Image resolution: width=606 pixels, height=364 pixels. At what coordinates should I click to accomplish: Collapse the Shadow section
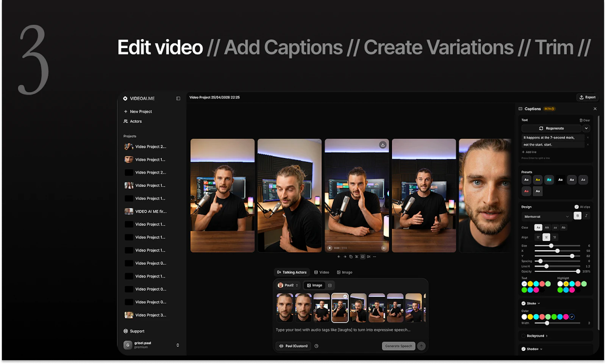[x=541, y=349]
